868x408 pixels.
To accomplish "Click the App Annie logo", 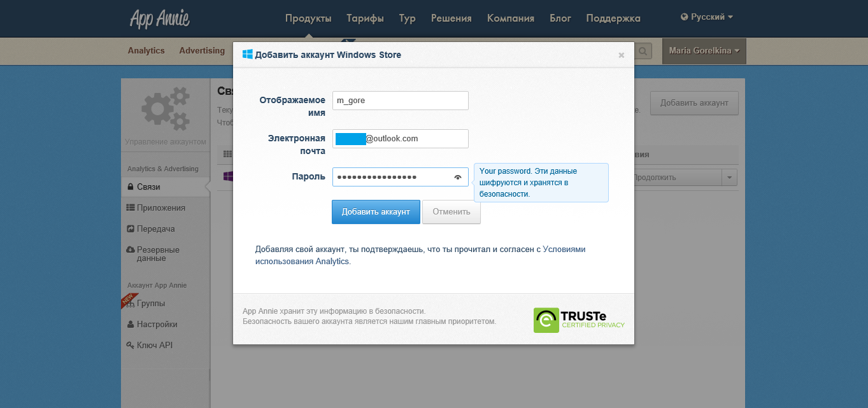I will (x=159, y=18).
